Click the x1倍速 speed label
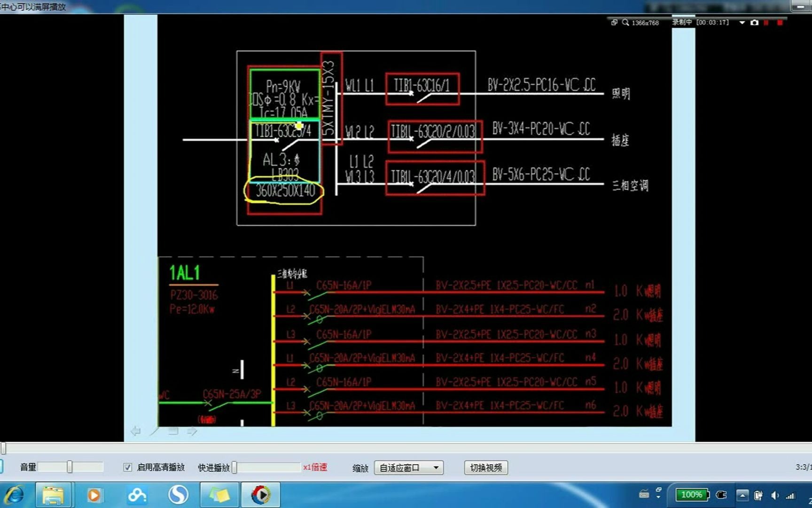The height and width of the screenshot is (508, 812). (315, 467)
